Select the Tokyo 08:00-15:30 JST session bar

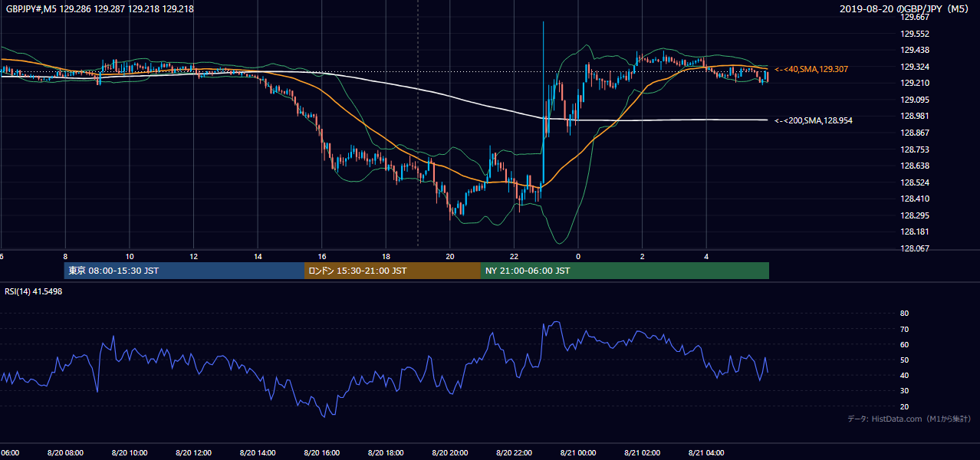click(x=184, y=271)
